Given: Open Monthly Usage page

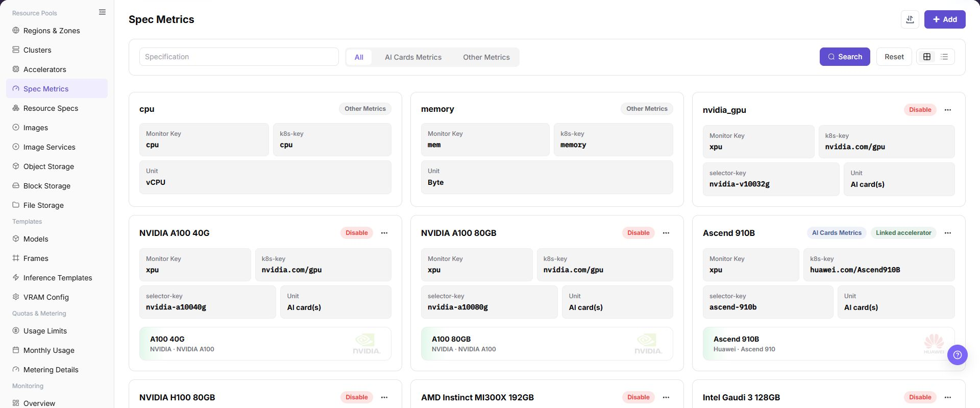Looking at the screenshot, I should pos(57,350).
